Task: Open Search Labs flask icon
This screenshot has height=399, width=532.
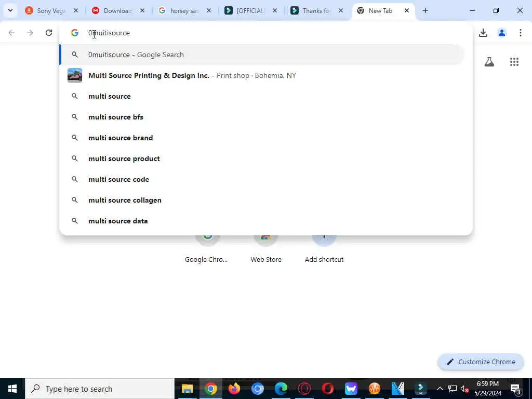Action: (x=489, y=62)
